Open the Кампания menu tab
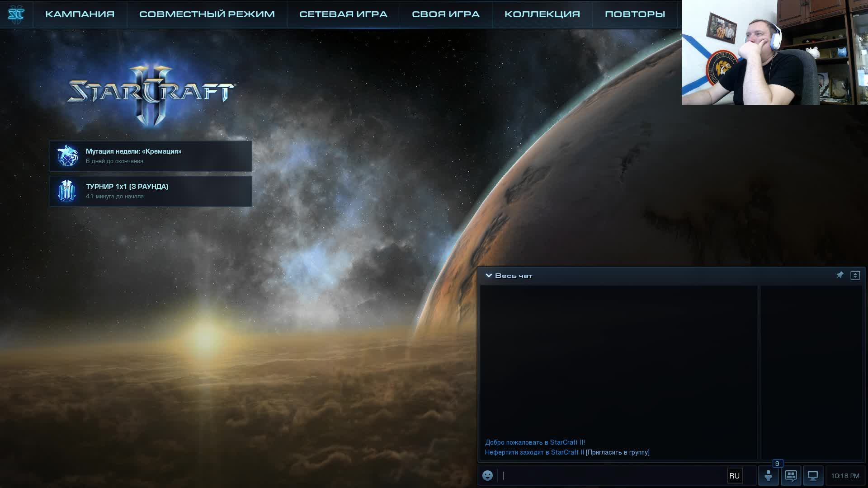The width and height of the screenshot is (868, 488). [80, 14]
